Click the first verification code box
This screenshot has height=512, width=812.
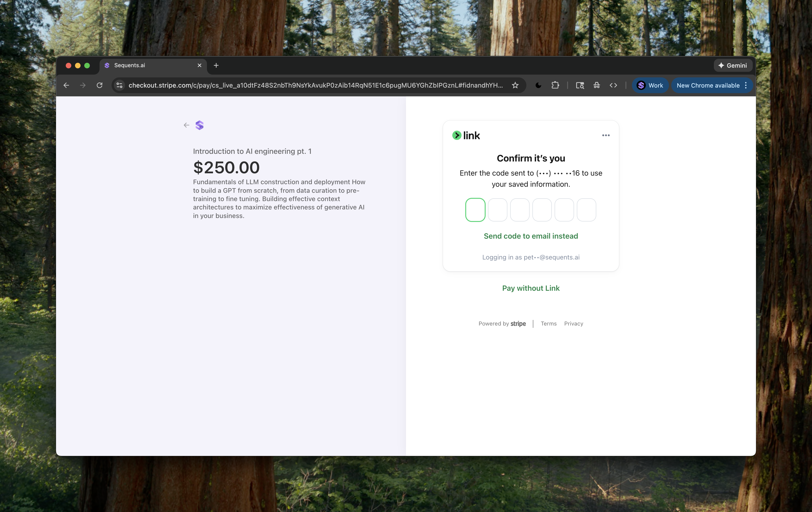[x=475, y=210]
